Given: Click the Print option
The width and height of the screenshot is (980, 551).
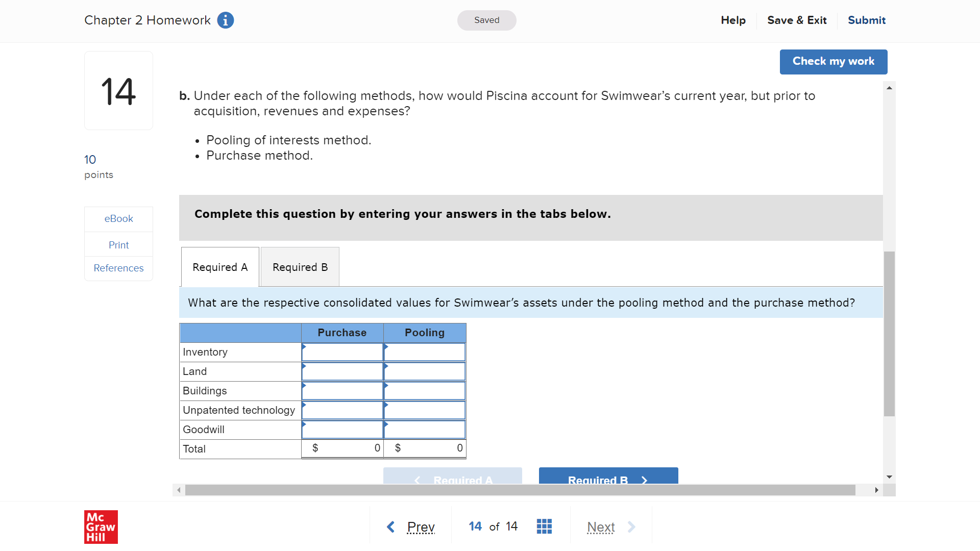Looking at the screenshot, I should point(118,245).
